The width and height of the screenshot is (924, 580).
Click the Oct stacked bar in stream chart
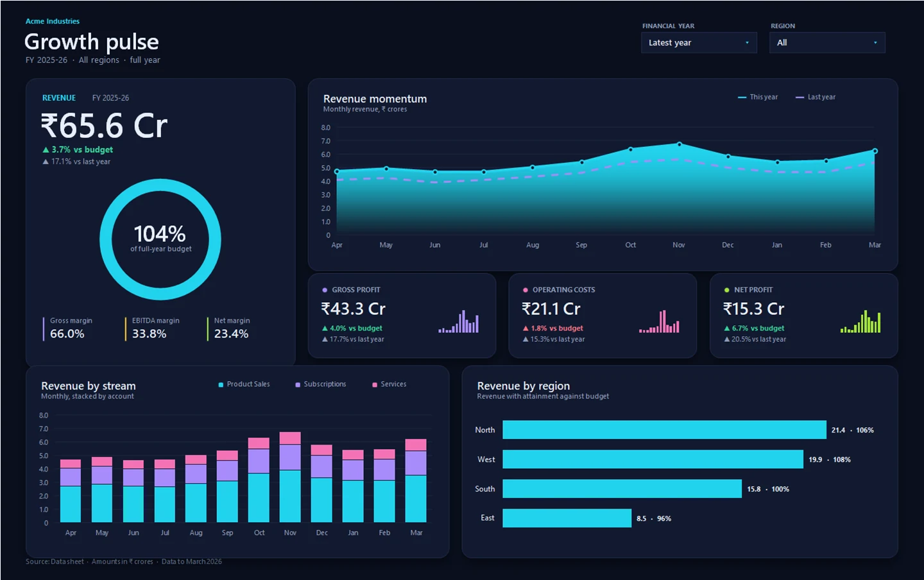click(259, 480)
